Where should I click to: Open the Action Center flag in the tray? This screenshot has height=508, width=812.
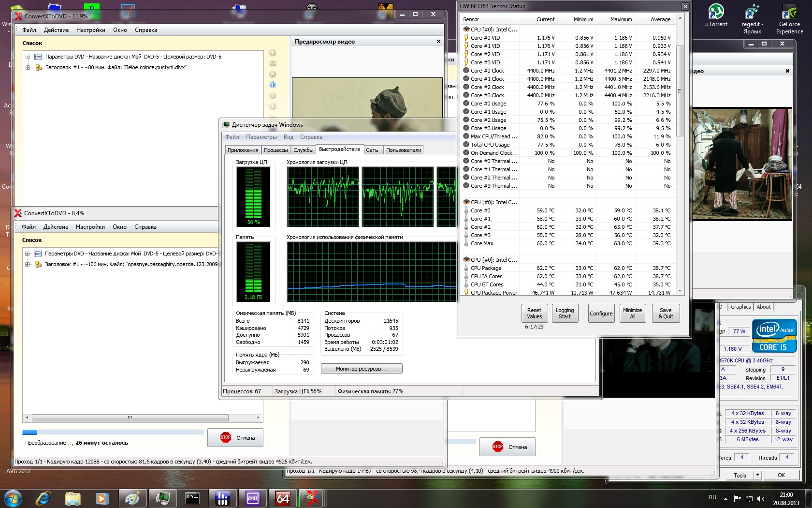[x=738, y=498]
